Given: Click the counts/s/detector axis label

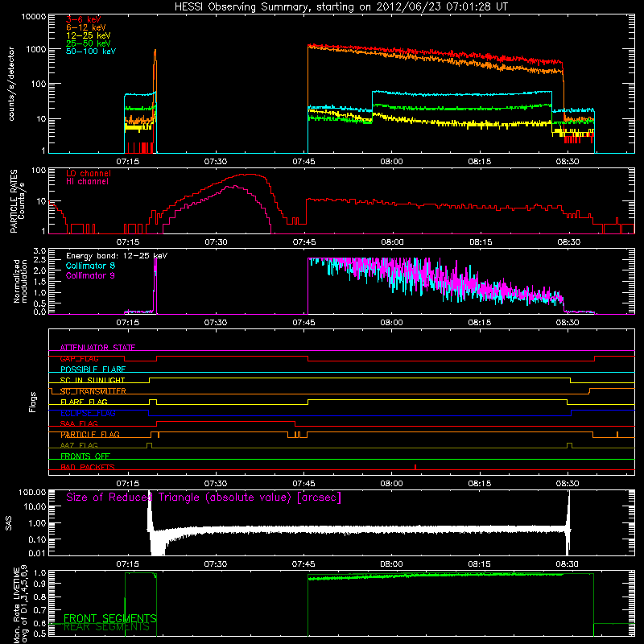Looking at the screenshot, I should (x=11, y=84).
